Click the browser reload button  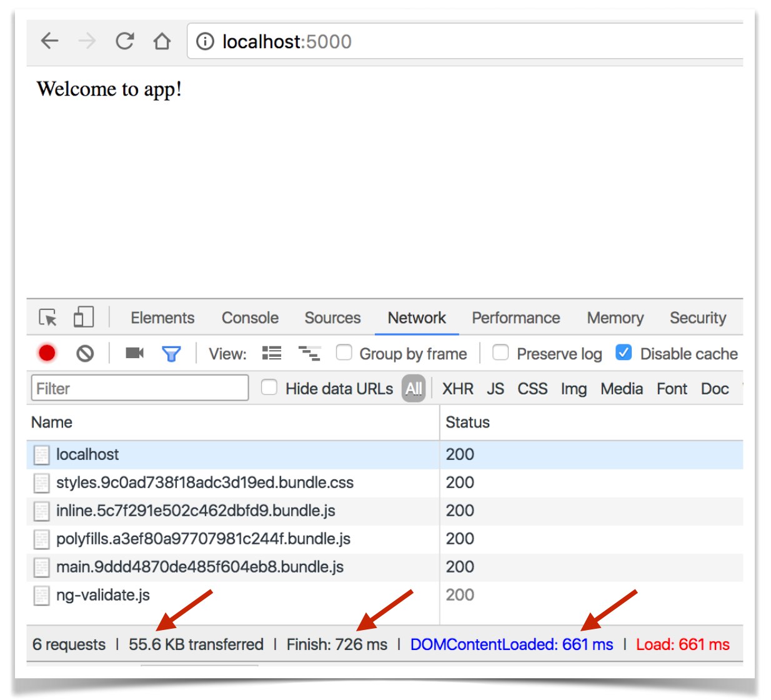click(125, 41)
